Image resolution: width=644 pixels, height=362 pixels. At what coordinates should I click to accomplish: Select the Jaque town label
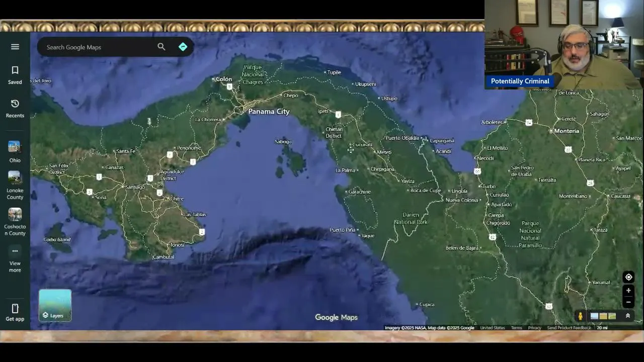[368, 236]
